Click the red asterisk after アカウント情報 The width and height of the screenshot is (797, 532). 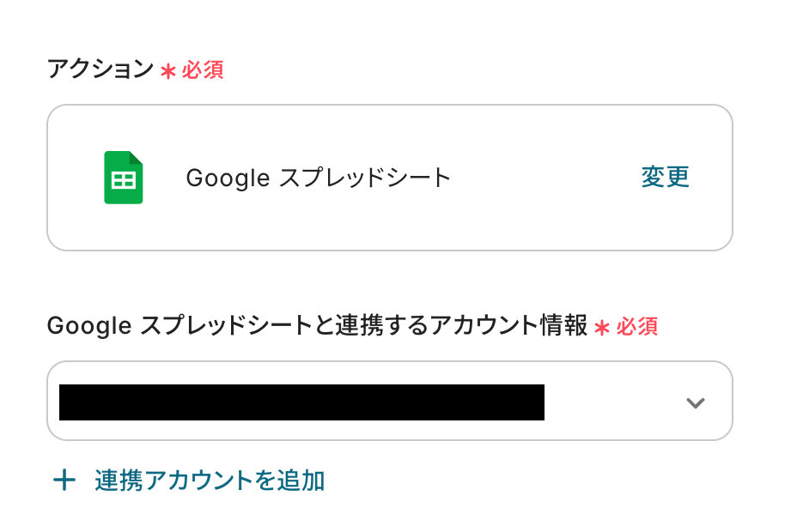click(x=602, y=327)
